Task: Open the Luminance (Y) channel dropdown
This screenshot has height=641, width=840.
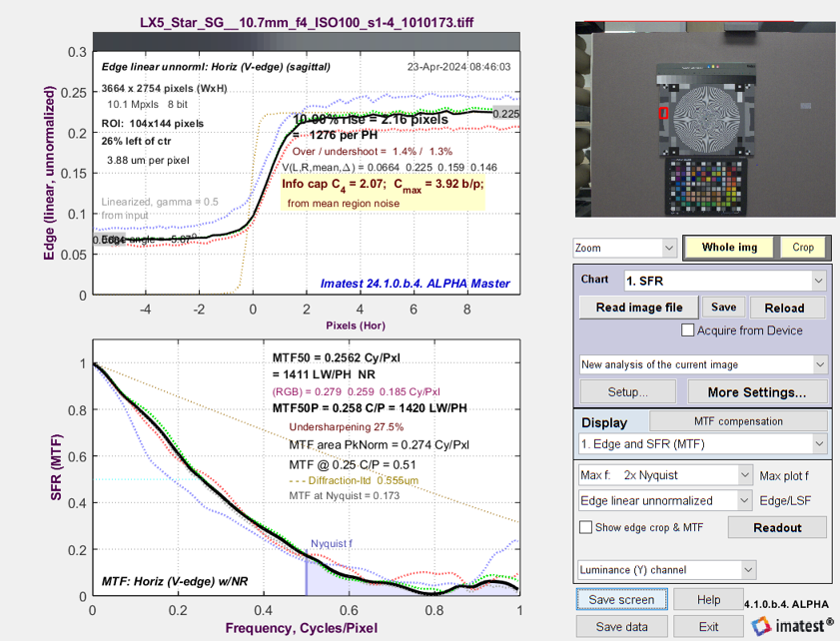Action: (x=664, y=570)
